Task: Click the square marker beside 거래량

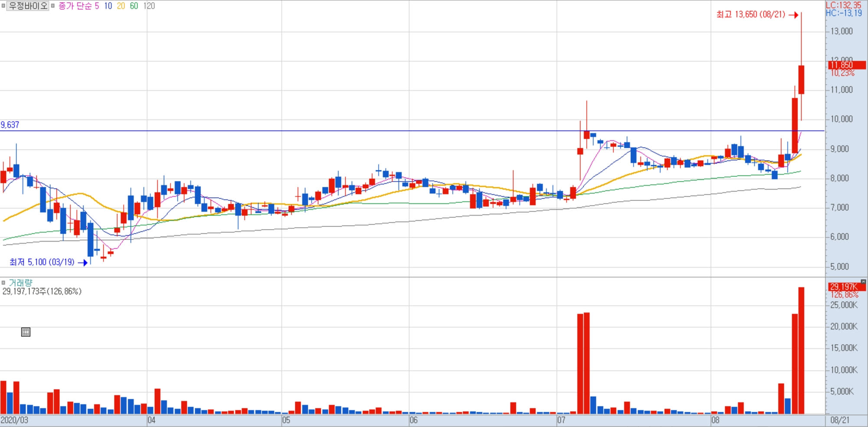Action: coord(3,283)
